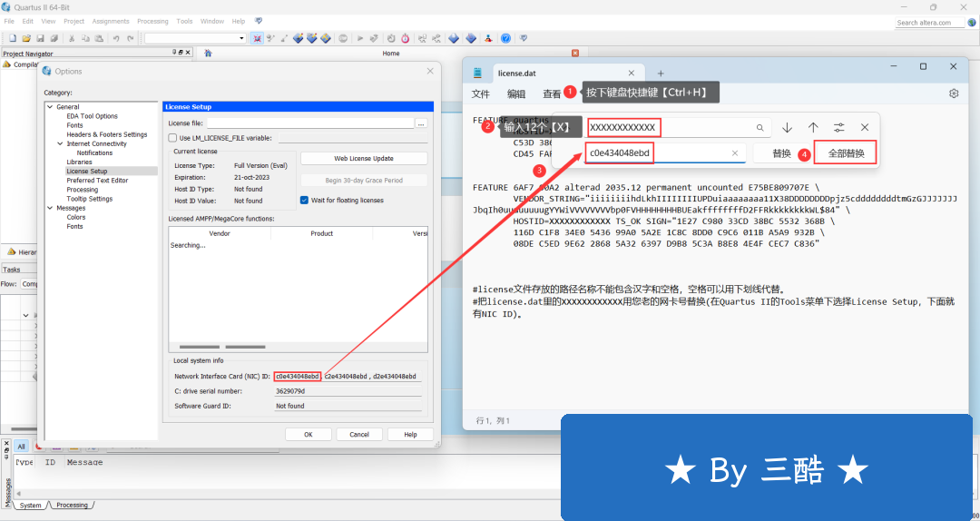Add a new Notepad tab with plus icon
This screenshot has height=521, width=980.
coord(661,74)
